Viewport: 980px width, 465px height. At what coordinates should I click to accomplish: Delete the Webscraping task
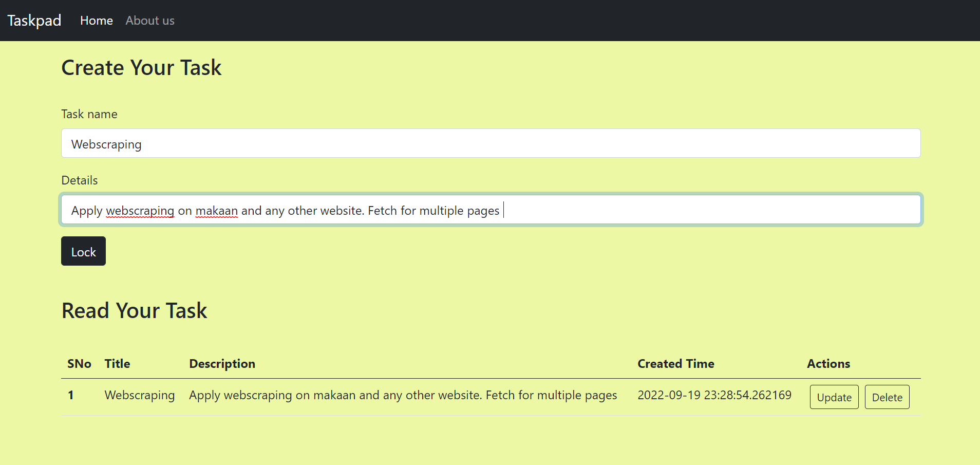click(887, 397)
